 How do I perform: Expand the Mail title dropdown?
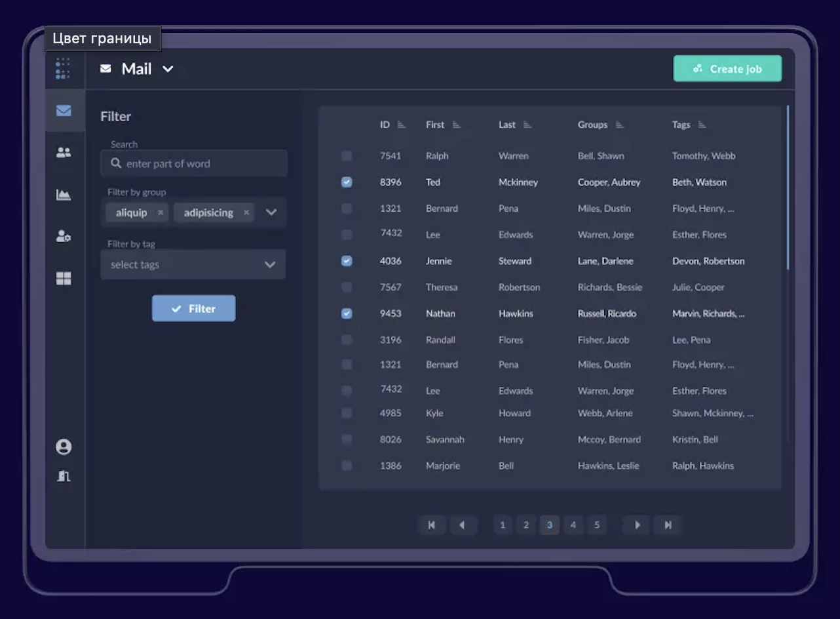coord(168,69)
